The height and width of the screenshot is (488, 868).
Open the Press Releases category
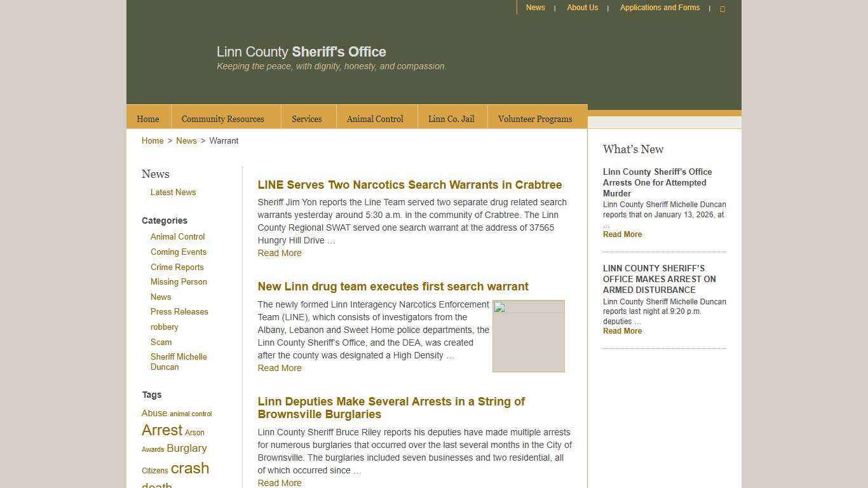pos(179,311)
